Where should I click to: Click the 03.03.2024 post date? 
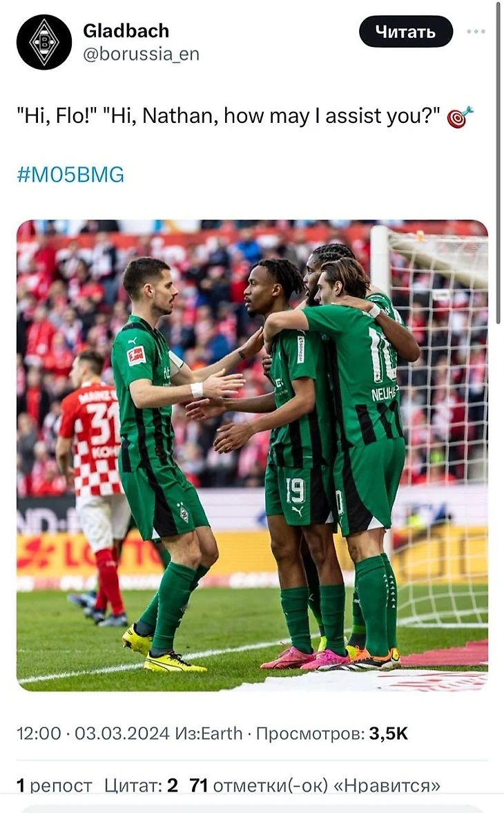pos(122,733)
